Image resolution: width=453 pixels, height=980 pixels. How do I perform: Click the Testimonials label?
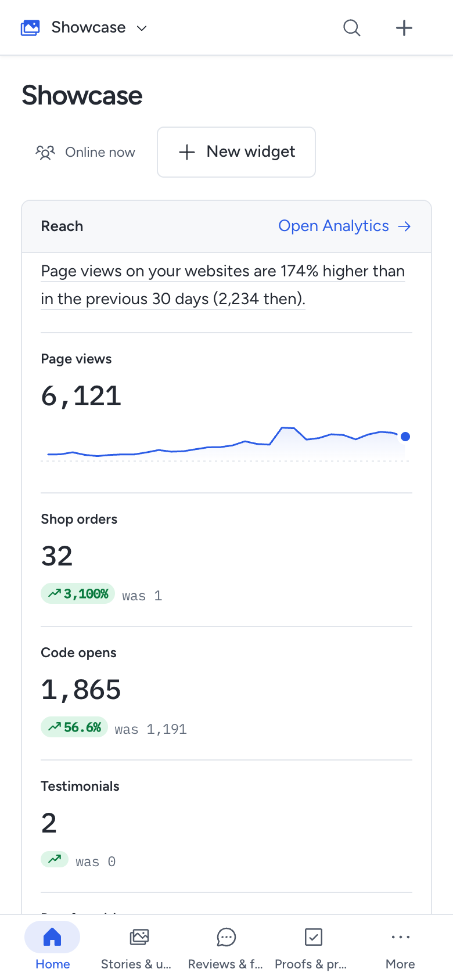[x=80, y=786]
